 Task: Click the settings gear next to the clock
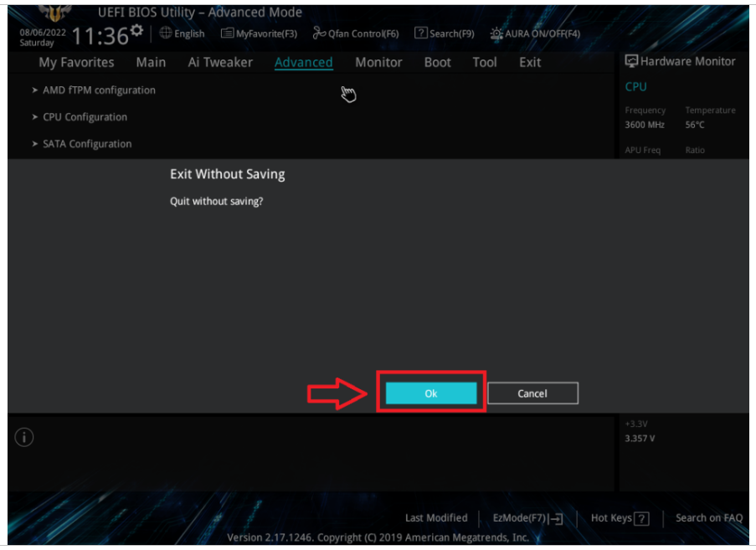(137, 30)
